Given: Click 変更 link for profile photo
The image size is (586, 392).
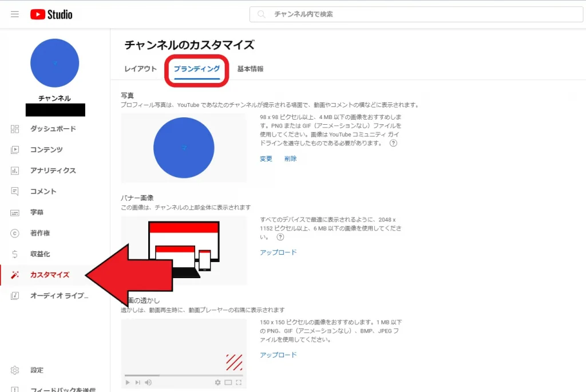Looking at the screenshot, I should click(x=266, y=159).
